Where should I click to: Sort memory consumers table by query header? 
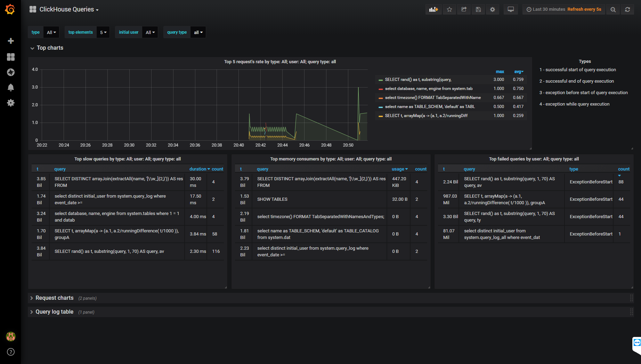coord(262,169)
